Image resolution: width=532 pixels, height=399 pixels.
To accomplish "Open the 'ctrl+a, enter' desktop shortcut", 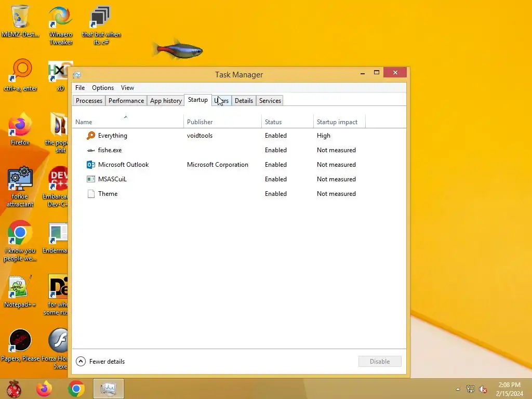I will 20,75.
